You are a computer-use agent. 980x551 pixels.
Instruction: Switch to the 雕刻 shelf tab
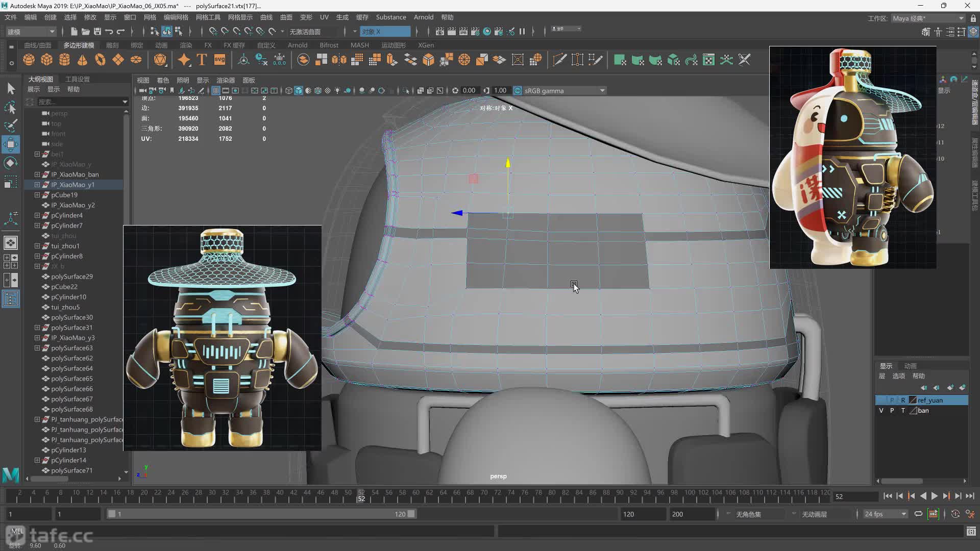point(112,45)
